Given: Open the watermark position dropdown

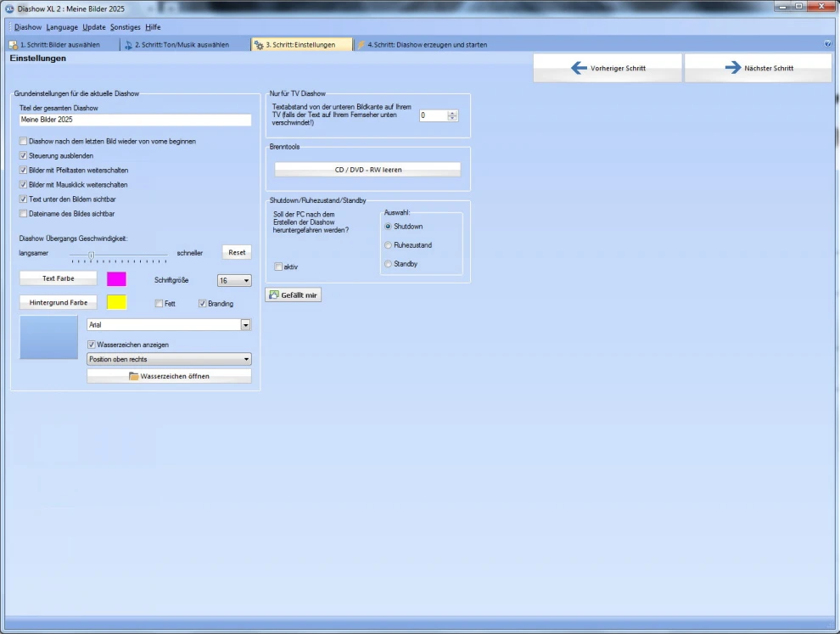Looking at the screenshot, I should pos(169,359).
